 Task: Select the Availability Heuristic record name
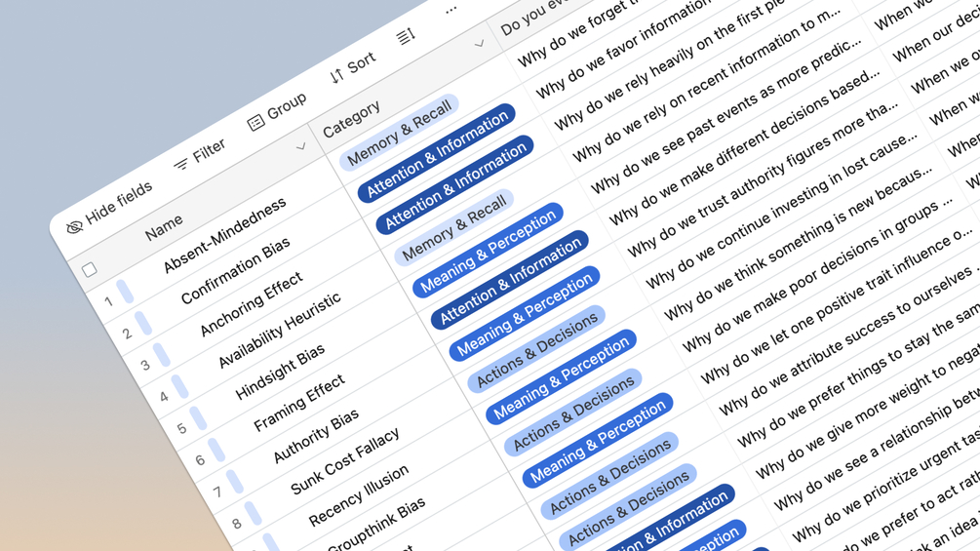click(x=280, y=331)
